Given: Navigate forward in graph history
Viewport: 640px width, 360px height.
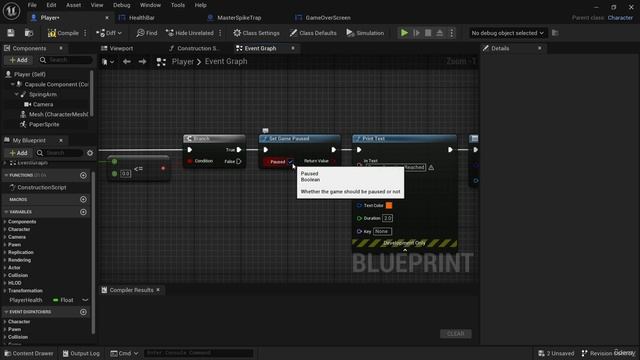Looking at the screenshot, I should (x=142, y=62).
